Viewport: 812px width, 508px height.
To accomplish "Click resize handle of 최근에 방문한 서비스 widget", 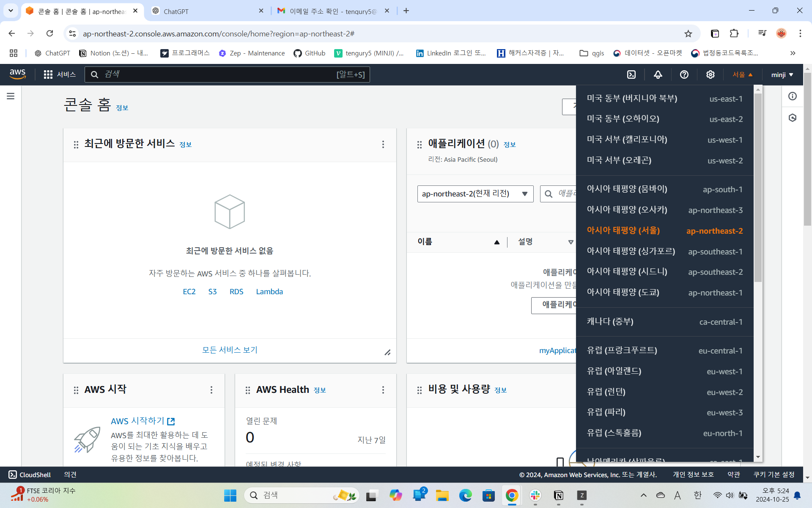I will pyautogui.click(x=387, y=353).
